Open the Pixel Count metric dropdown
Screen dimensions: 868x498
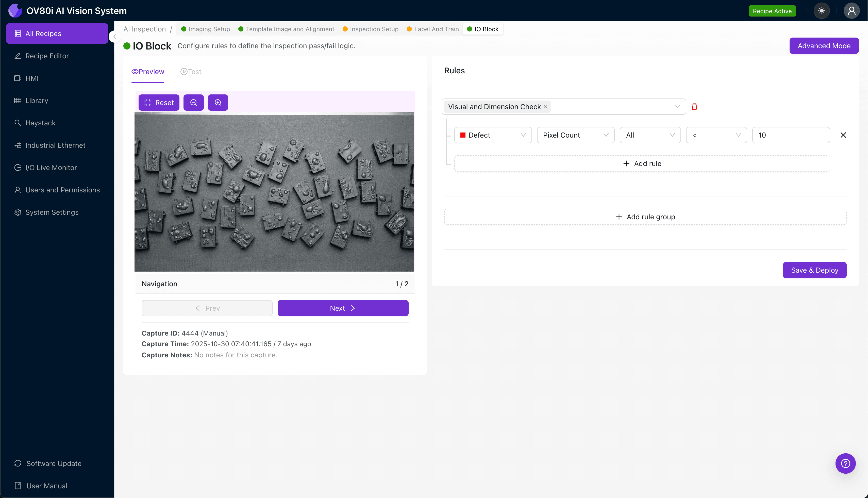[x=575, y=135]
